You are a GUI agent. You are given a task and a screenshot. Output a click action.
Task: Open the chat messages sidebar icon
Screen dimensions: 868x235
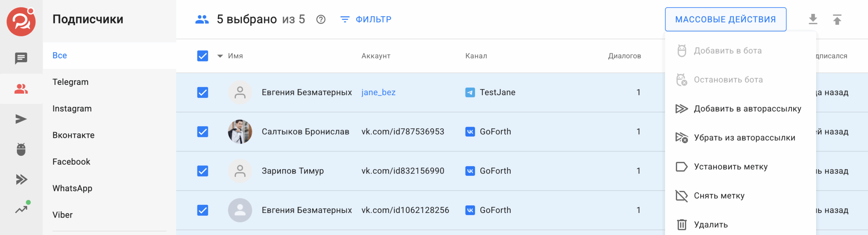[21, 58]
